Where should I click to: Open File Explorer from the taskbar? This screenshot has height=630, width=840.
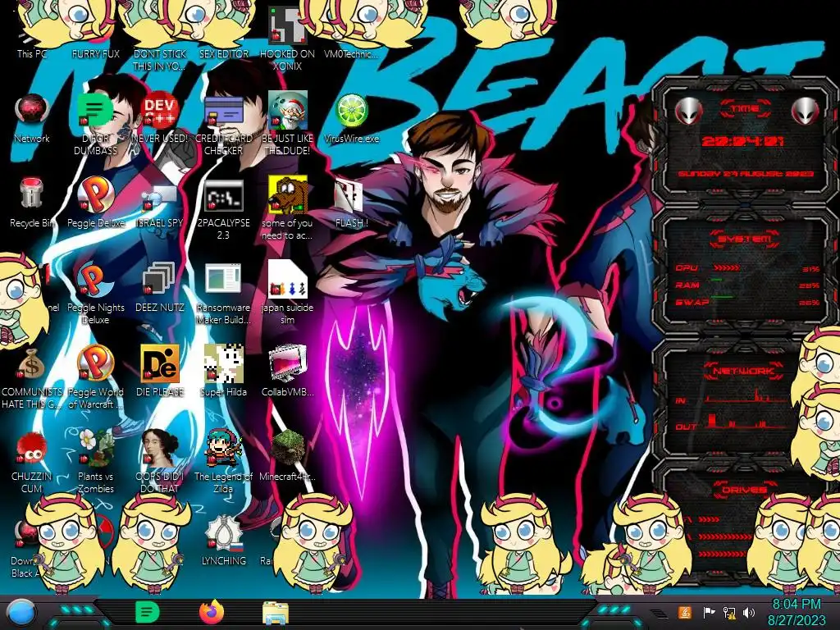276,613
